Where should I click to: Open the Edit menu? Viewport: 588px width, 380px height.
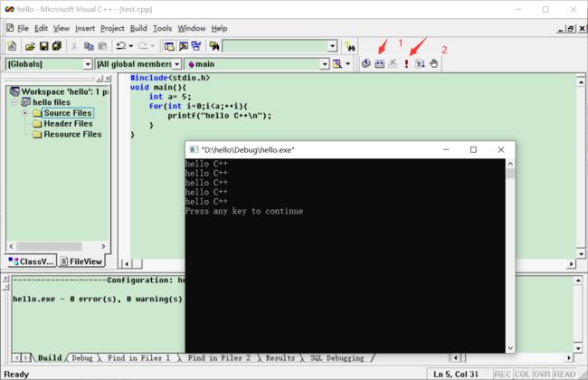click(x=41, y=29)
